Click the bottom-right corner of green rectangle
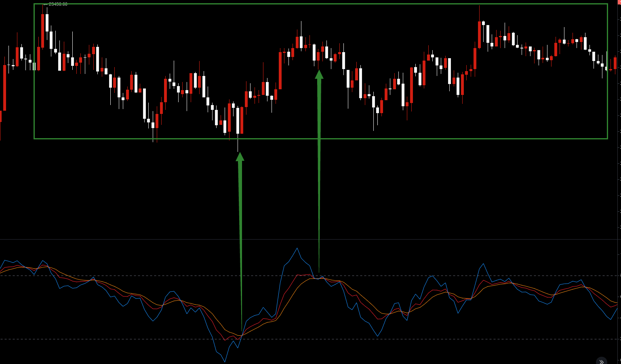Viewport: 621px width, 364px height. [x=607, y=139]
